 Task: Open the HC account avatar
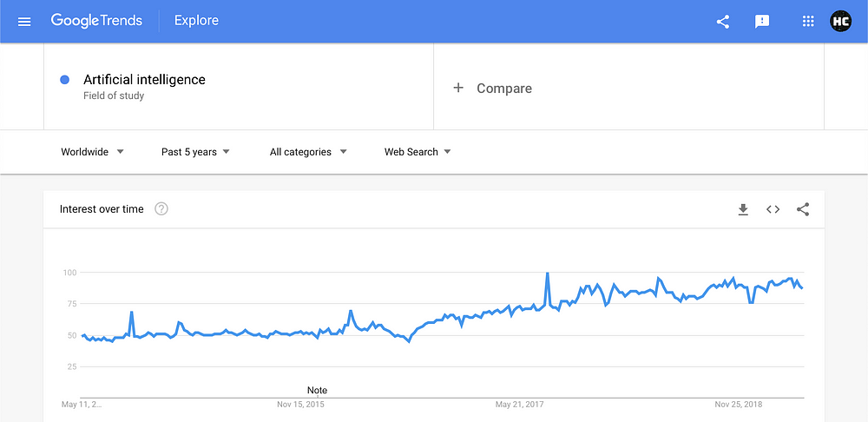[840, 22]
